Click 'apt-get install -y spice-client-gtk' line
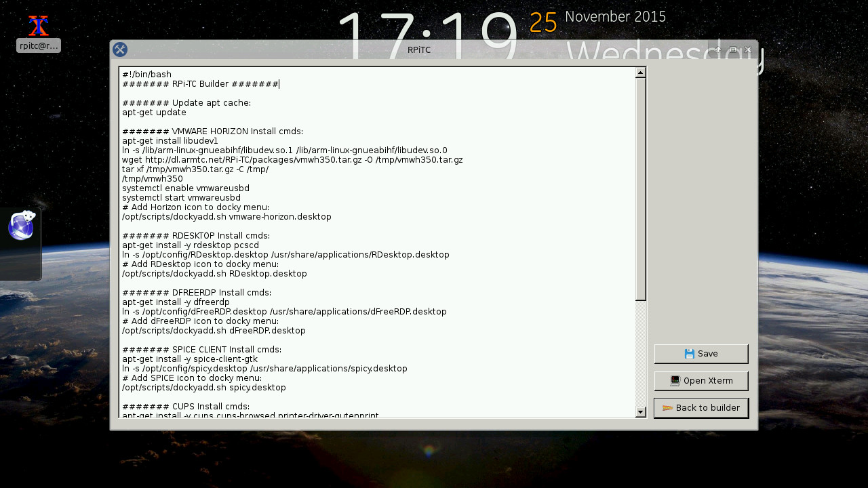This screenshot has height=488, width=868. click(190, 359)
